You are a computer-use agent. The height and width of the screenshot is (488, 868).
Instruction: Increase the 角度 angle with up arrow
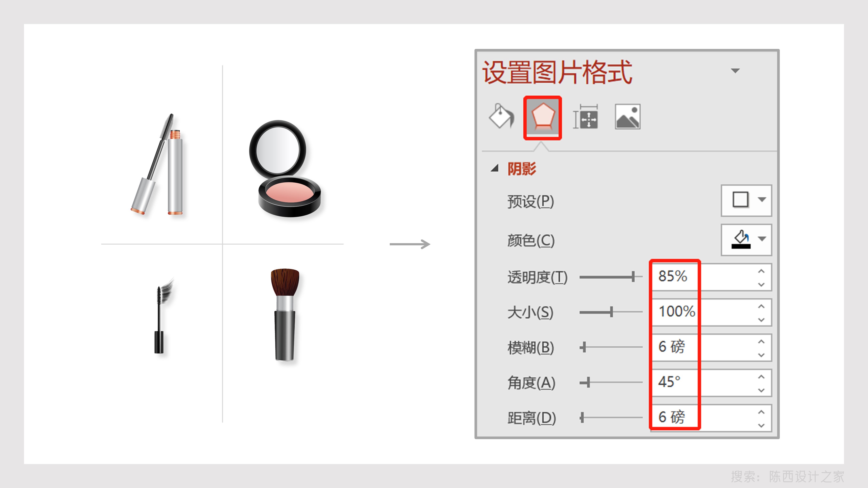(x=761, y=376)
